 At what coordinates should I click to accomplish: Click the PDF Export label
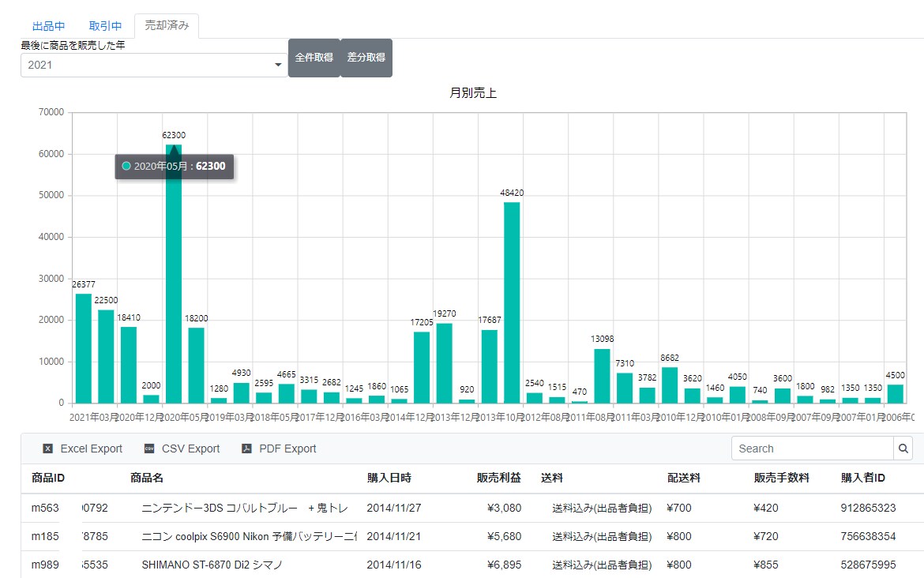tap(287, 449)
